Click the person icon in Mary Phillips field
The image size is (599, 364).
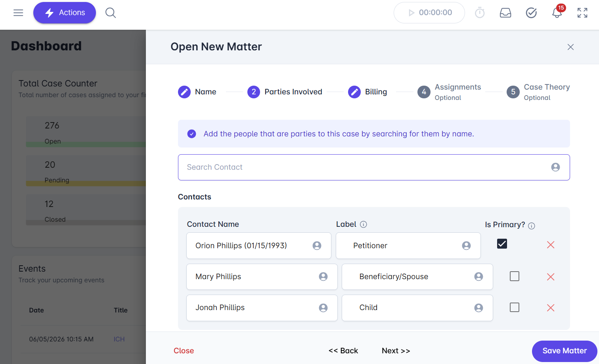[323, 277]
